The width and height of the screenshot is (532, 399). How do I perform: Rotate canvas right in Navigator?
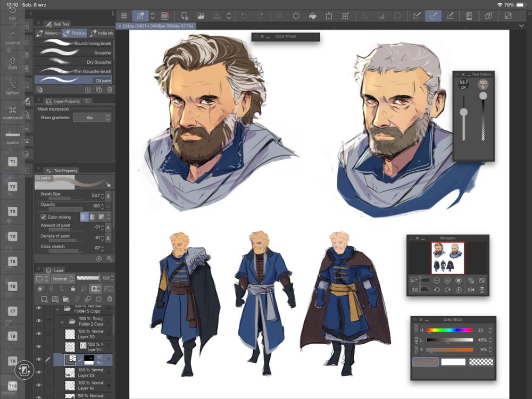447,290
